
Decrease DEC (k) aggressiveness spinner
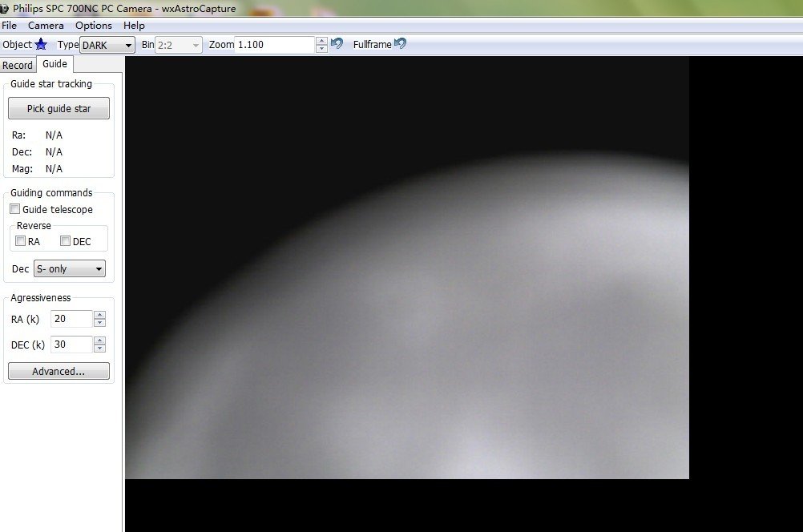(x=100, y=349)
